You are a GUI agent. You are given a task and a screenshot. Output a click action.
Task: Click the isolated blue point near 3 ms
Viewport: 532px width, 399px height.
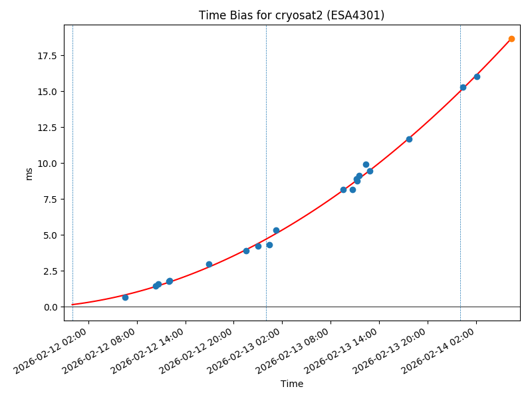[209, 264]
